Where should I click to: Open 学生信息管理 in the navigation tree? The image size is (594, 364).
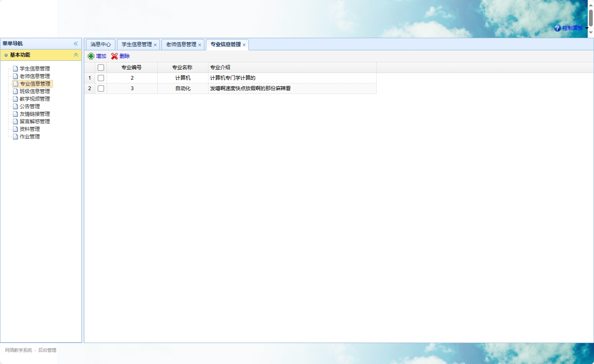click(x=35, y=69)
